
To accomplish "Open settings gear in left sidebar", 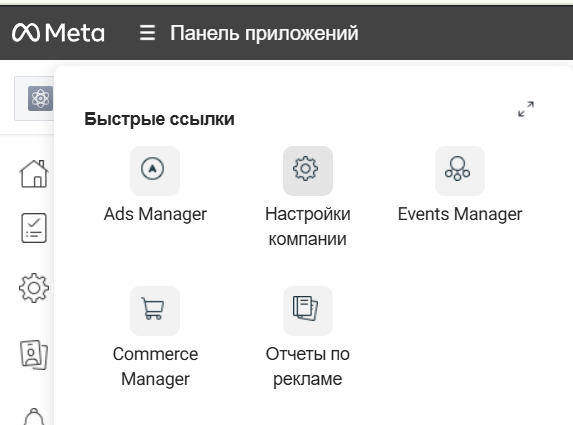I will click(34, 288).
